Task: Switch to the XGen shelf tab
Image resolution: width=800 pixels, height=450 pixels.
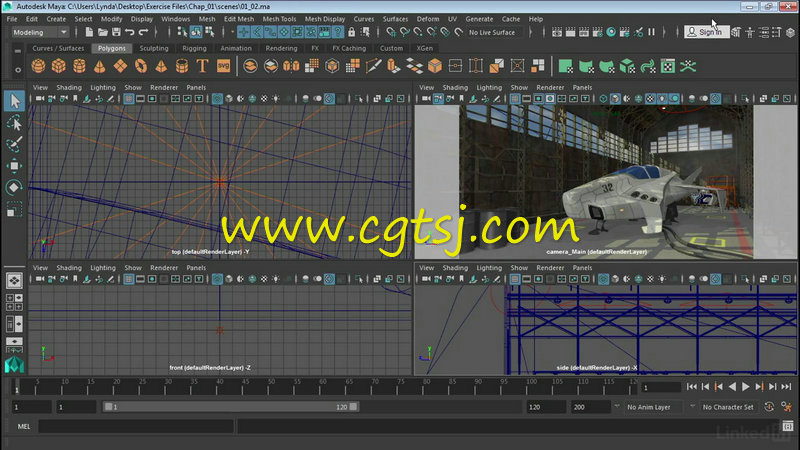Action: point(424,48)
